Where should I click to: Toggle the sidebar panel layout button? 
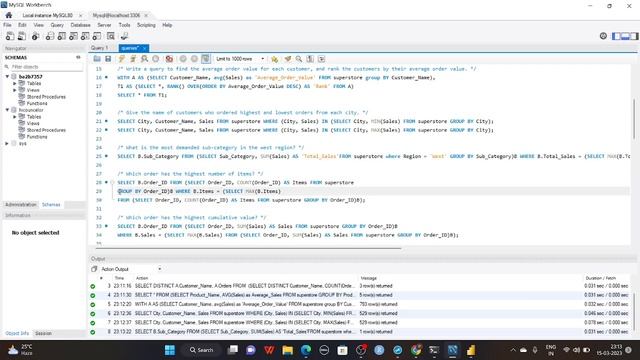(616, 36)
